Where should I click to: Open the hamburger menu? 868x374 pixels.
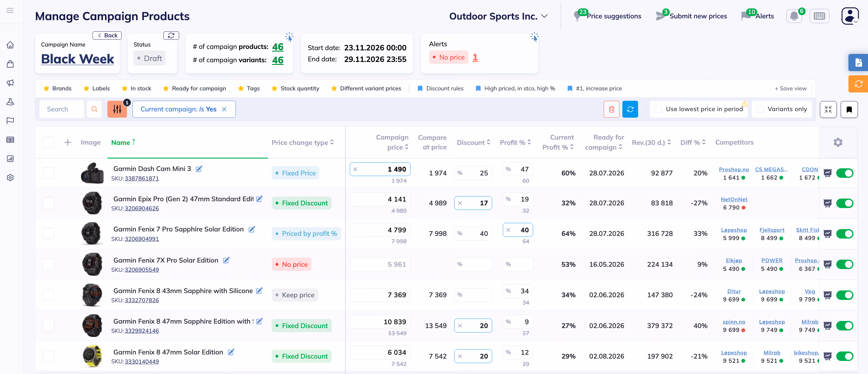[10, 10]
